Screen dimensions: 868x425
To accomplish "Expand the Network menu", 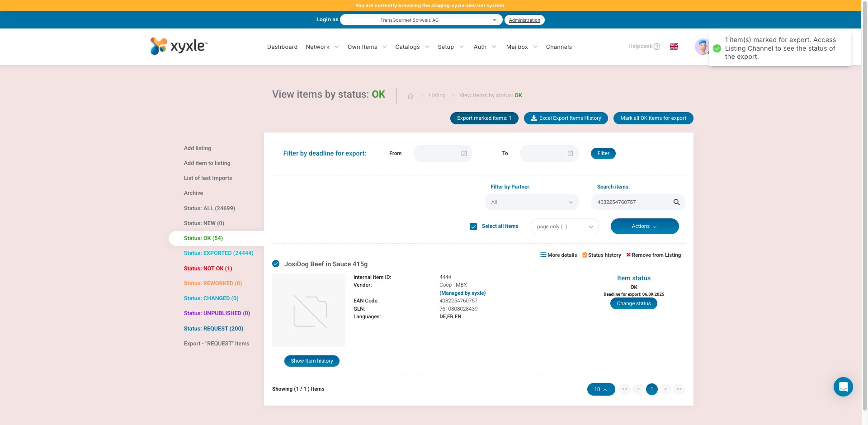I will 322,47.
